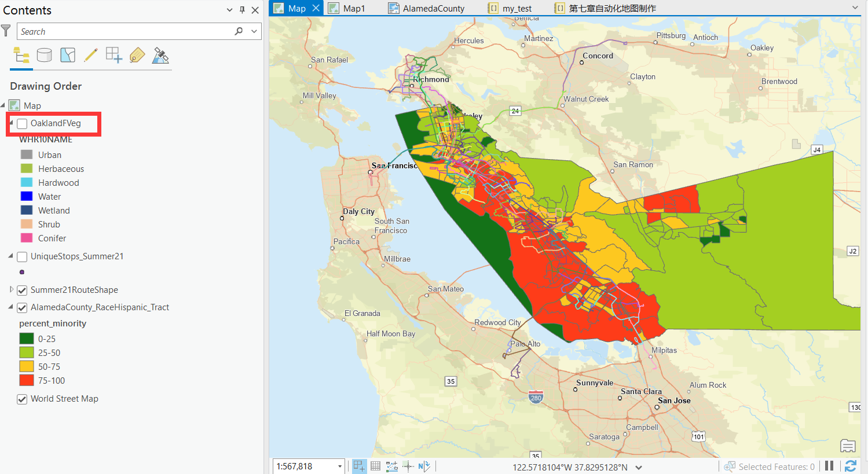Image resolution: width=868 pixels, height=474 pixels.
Task: Switch to the 第七章自动化地图制作 tab
Action: [x=612, y=8]
